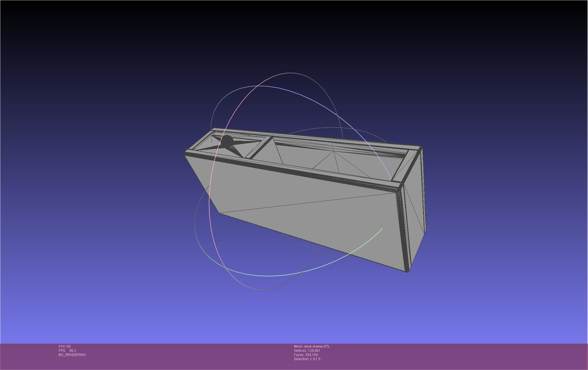The width and height of the screenshot is (588, 370).
Task: Click the 'Vertices: 126,861' info text
Action: pos(307,351)
